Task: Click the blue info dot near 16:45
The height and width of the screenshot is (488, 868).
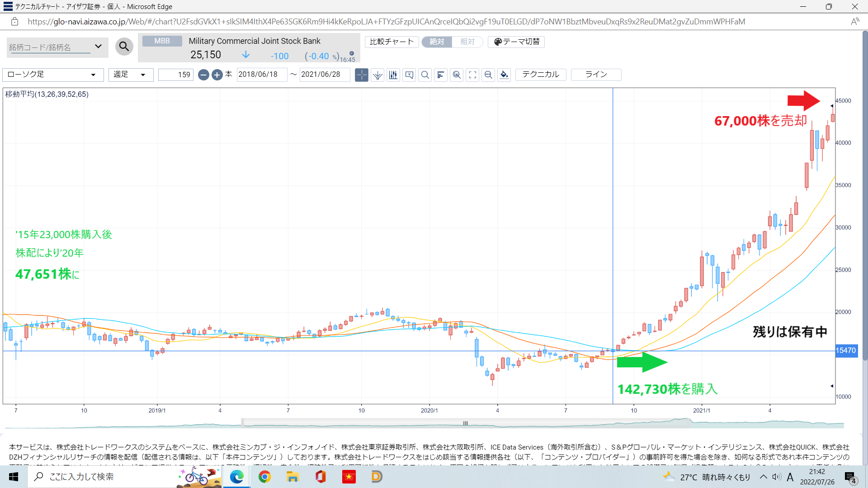Action: 352,53
